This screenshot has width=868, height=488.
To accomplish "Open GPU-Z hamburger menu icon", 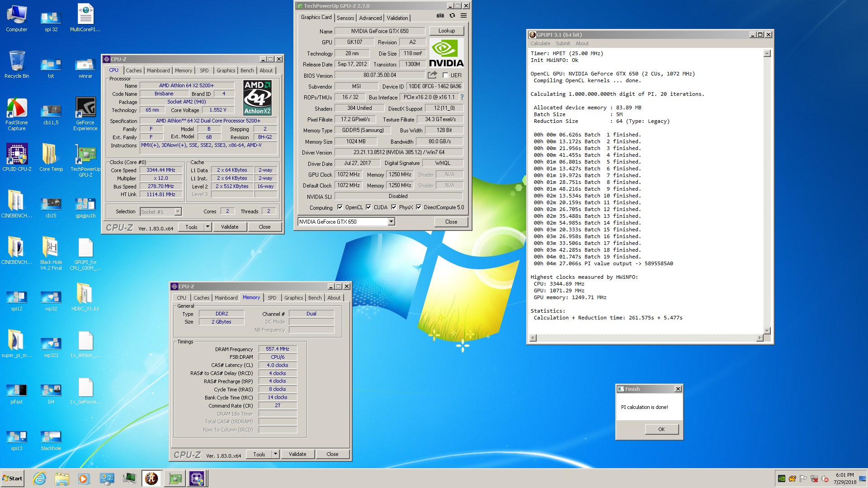I will pos(464,16).
